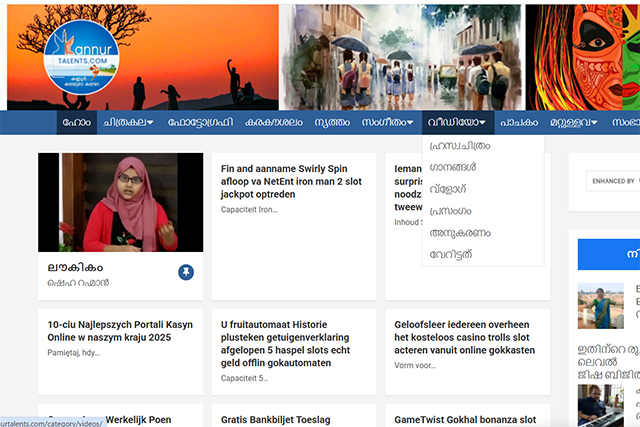Image resolution: width=640 pixels, height=427 pixels.
Task: Choose ഗാനങ്ങൾ from the video submenu
Action: point(452,167)
